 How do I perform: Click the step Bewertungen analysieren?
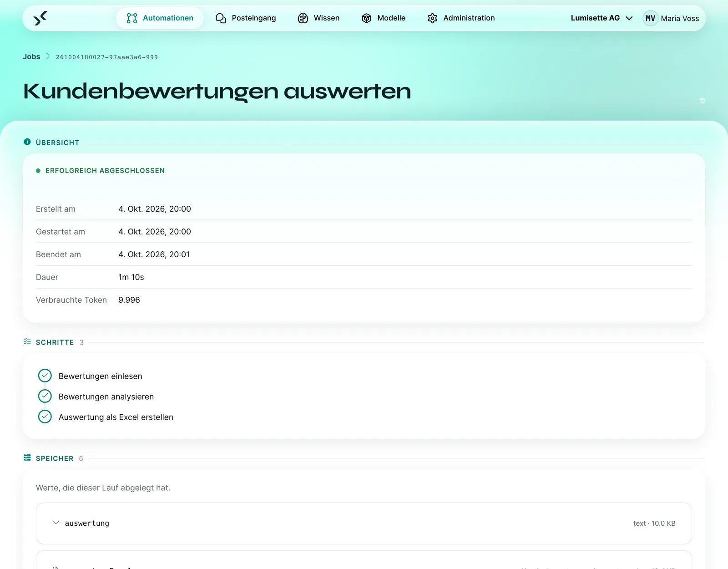106,396
